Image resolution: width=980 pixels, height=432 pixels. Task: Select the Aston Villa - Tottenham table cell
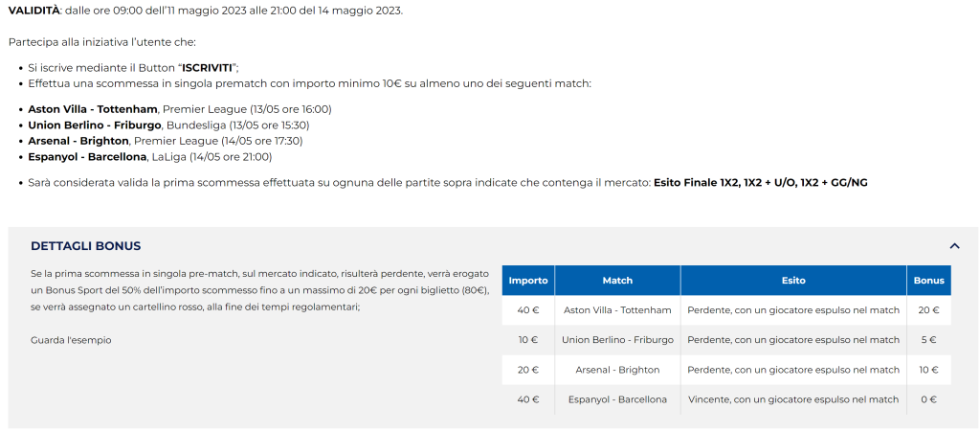[617, 310]
